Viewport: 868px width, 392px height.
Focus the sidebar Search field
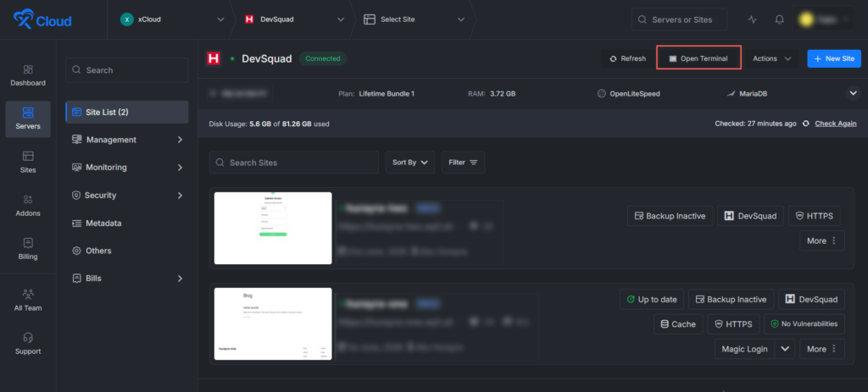tap(127, 70)
